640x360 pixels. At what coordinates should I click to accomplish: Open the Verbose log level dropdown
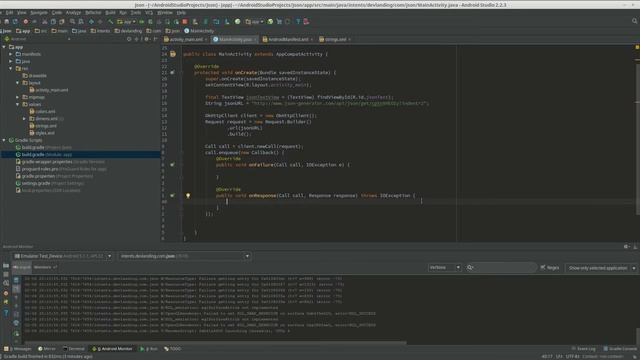coord(444,267)
